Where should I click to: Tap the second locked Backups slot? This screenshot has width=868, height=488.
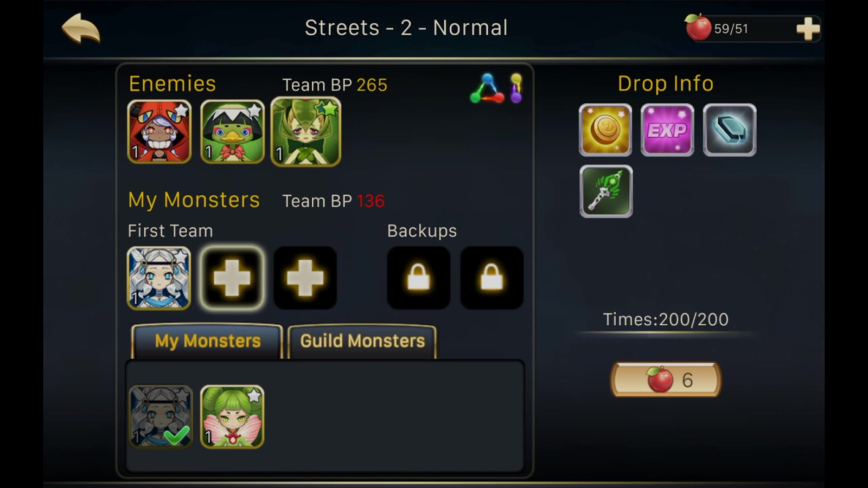point(492,278)
